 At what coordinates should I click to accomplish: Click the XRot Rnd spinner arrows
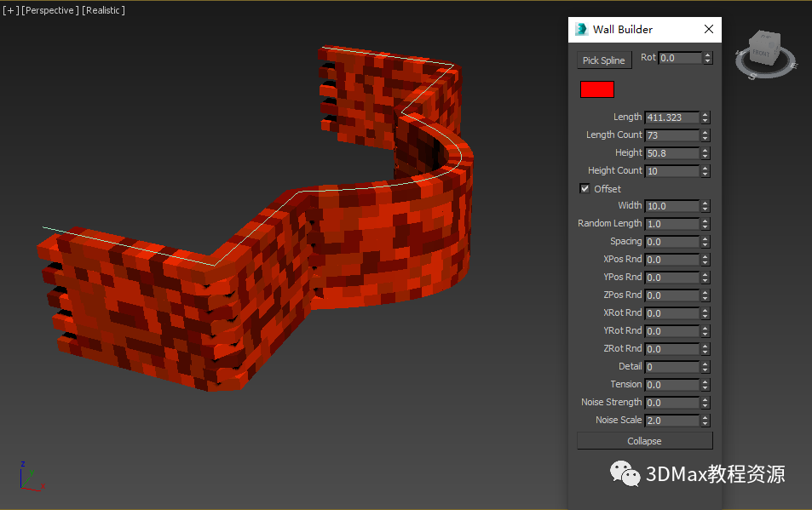tap(705, 313)
